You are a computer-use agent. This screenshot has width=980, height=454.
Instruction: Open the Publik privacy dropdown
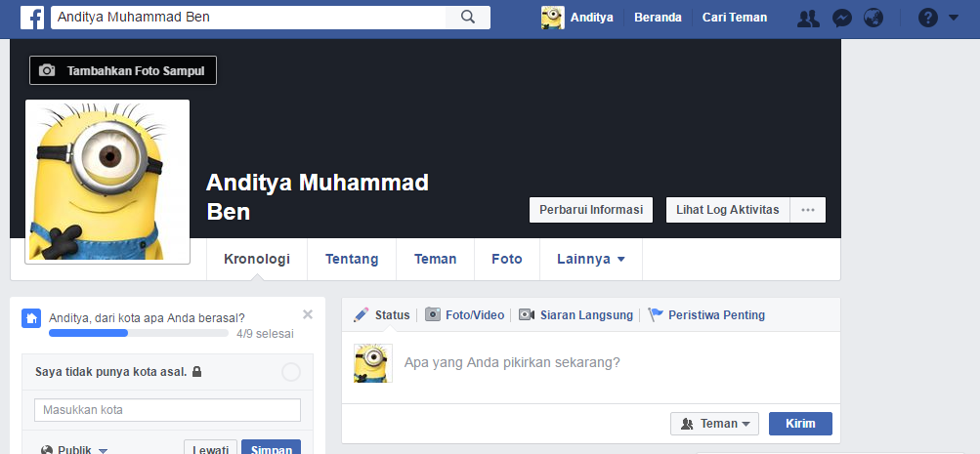pyautogui.click(x=74, y=450)
